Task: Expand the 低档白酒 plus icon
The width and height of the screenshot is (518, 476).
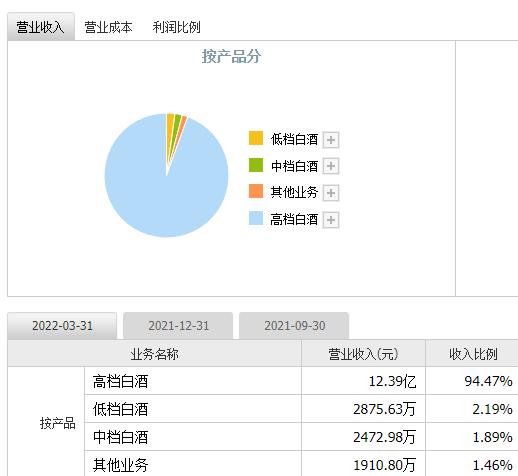Action: coord(331,140)
